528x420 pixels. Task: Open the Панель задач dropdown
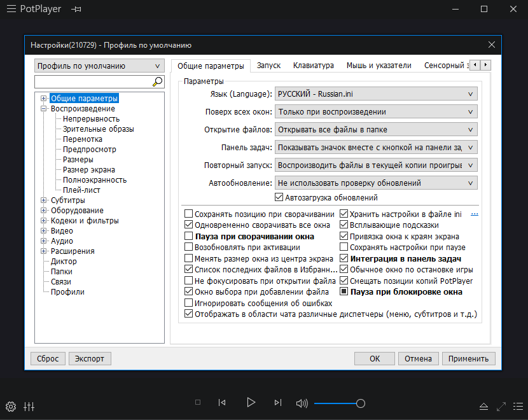[376, 148]
